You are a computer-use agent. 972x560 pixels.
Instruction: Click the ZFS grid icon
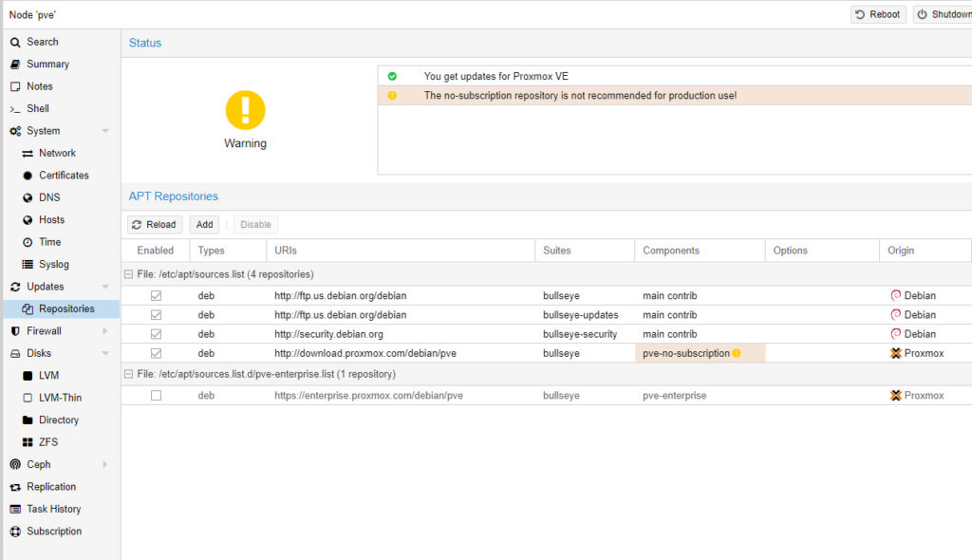[x=28, y=442]
